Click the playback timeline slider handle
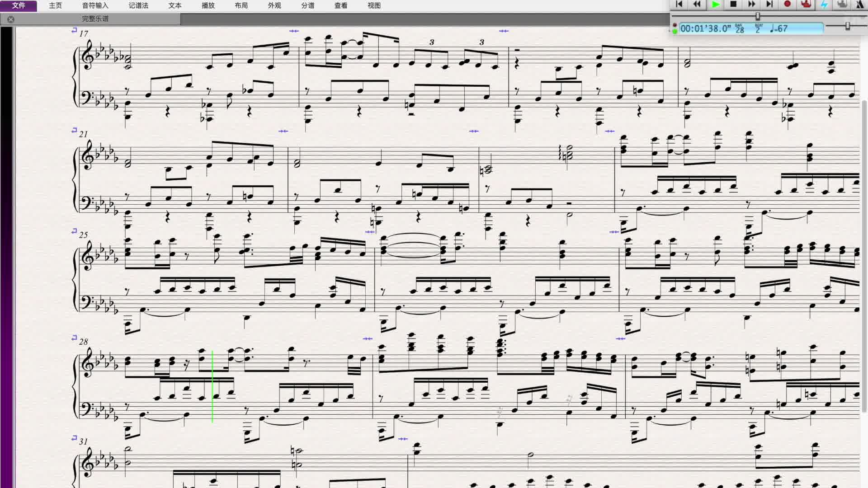868x488 pixels. point(758,16)
